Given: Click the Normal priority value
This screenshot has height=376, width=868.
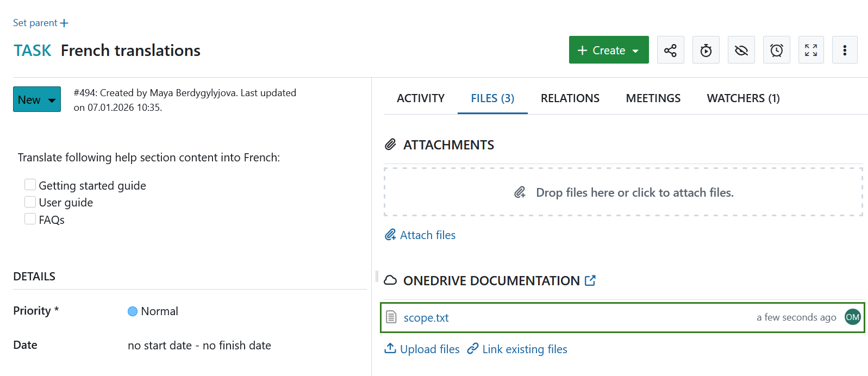Looking at the screenshot, I should click(159, 311).
